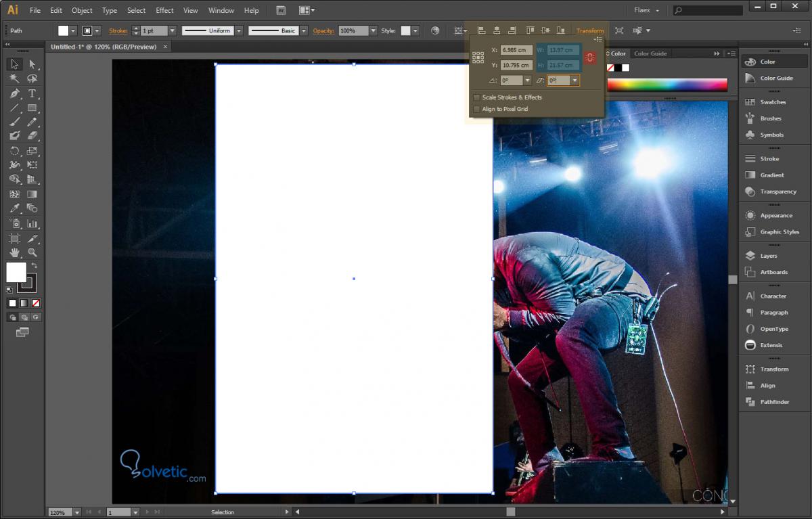This screenshot has height=519, width=812.
Task: Select the Lasso tool
Action: pyautogui.click(x=32, y=78)
